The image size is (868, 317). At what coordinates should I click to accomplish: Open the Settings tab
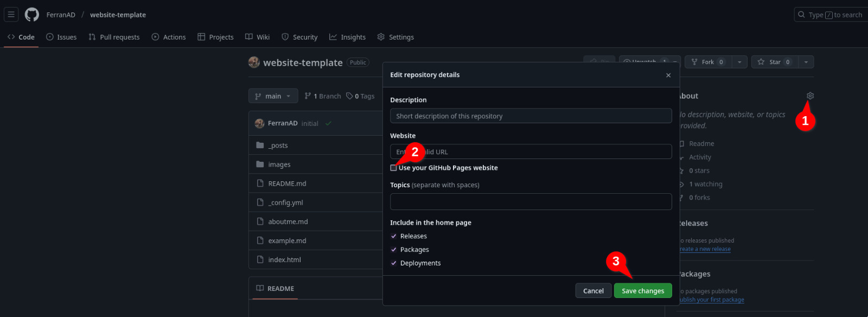[395, 37]
